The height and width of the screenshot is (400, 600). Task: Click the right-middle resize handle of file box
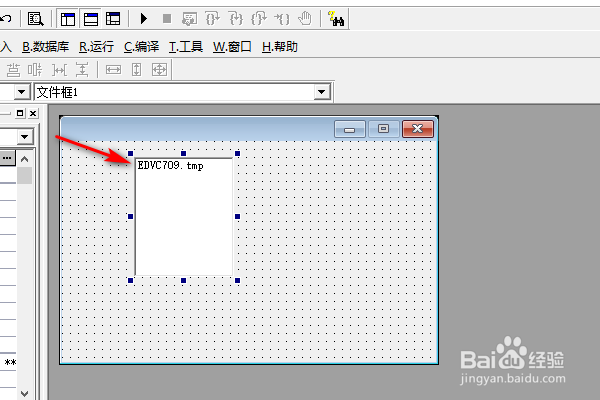click(238, 217)
